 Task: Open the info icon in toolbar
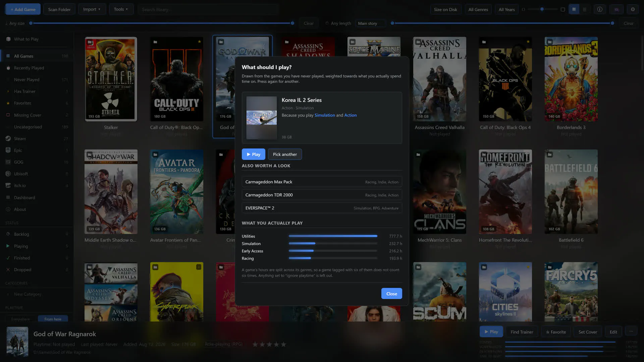click(600, 9)
